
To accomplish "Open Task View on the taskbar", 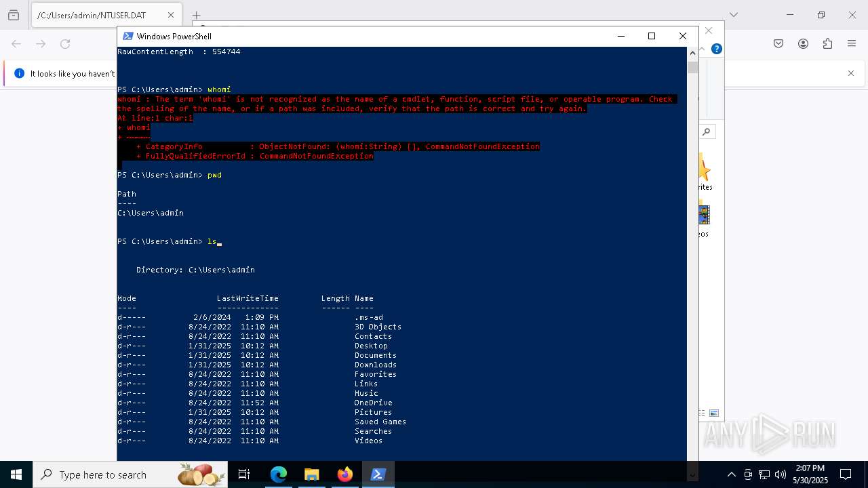I will point(244,474).
